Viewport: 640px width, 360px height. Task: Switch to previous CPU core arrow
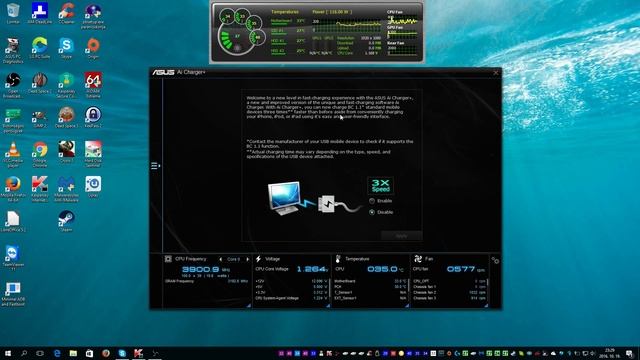point(221,259)
